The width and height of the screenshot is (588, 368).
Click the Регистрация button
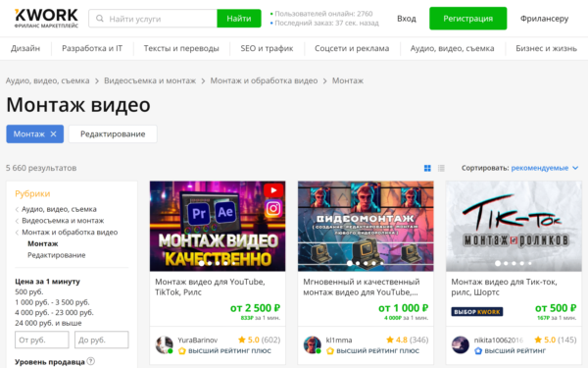pos(468,19)
